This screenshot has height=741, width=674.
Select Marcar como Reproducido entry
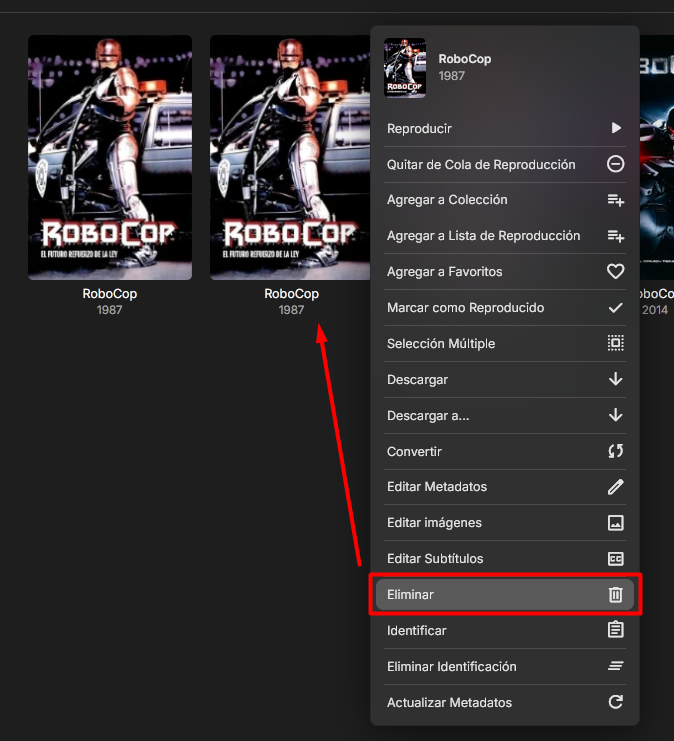coord(505,308)
